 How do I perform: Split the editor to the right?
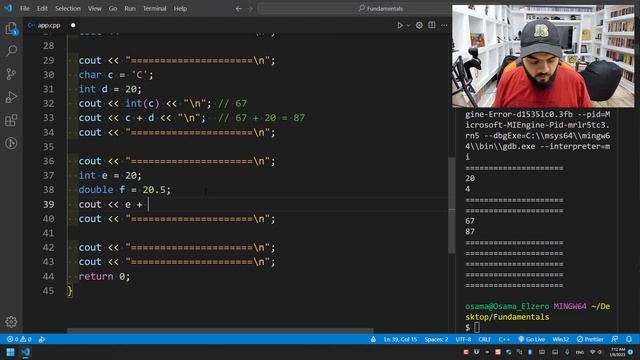click(432, 25)
